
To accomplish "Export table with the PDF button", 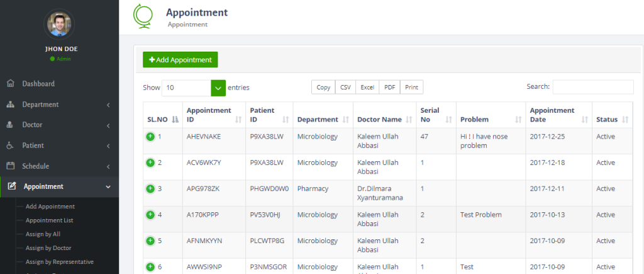I will 389,88.
